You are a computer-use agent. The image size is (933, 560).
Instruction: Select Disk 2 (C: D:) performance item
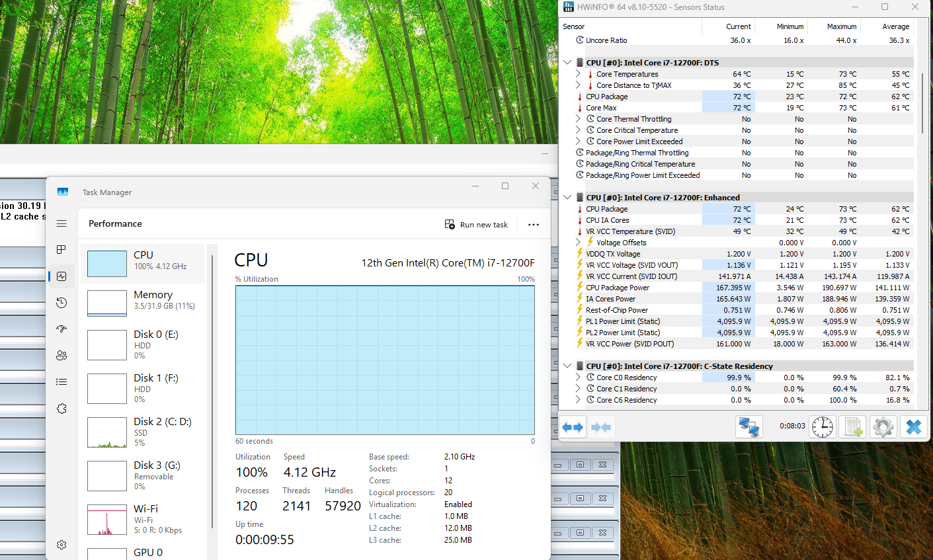142,432
